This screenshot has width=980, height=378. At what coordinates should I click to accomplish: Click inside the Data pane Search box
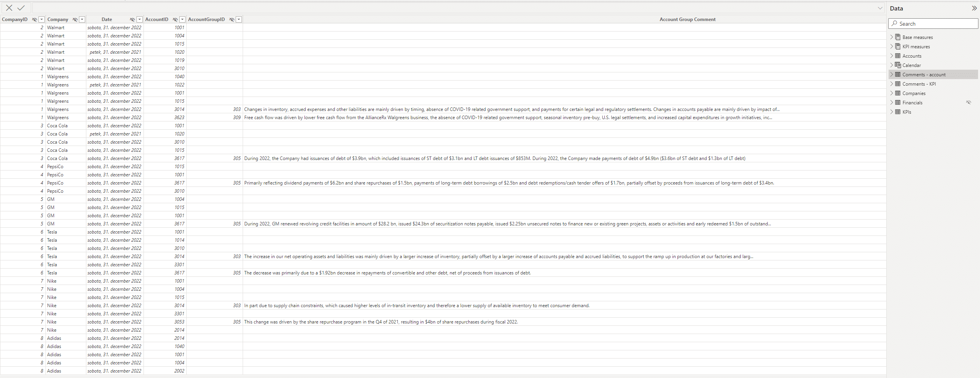(x=933, y=23)
